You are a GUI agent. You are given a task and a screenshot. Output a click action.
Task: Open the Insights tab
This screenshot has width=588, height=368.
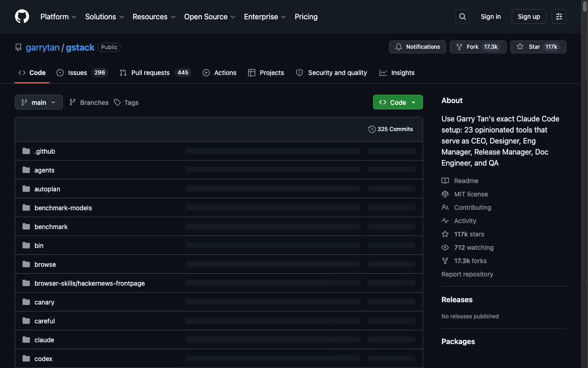click(397, 73)
